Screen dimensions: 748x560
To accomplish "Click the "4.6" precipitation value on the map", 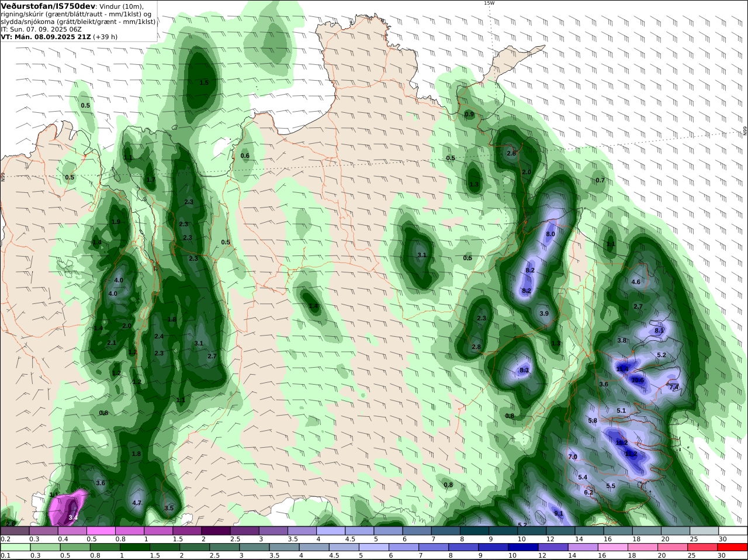I will pyautogui.click(x=636, y=282).
